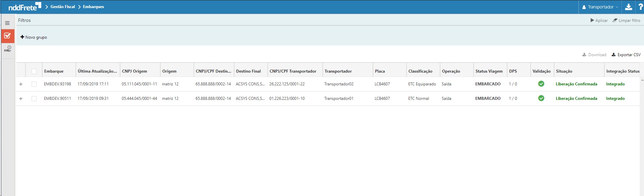644x196 pixels.
Task: Toggle the select-all checkbox in the table header
Action: click(34, 71)
